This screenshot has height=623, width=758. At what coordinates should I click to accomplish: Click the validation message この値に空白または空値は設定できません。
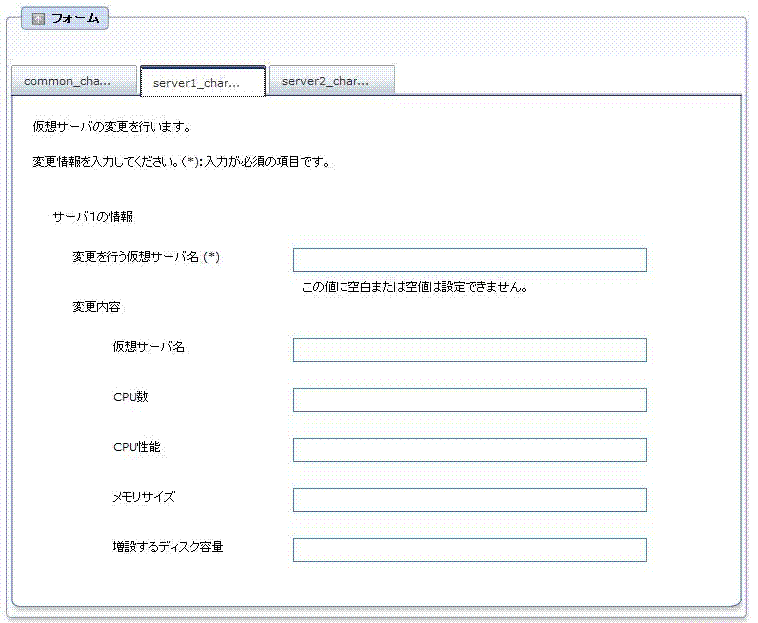[415, 287]
